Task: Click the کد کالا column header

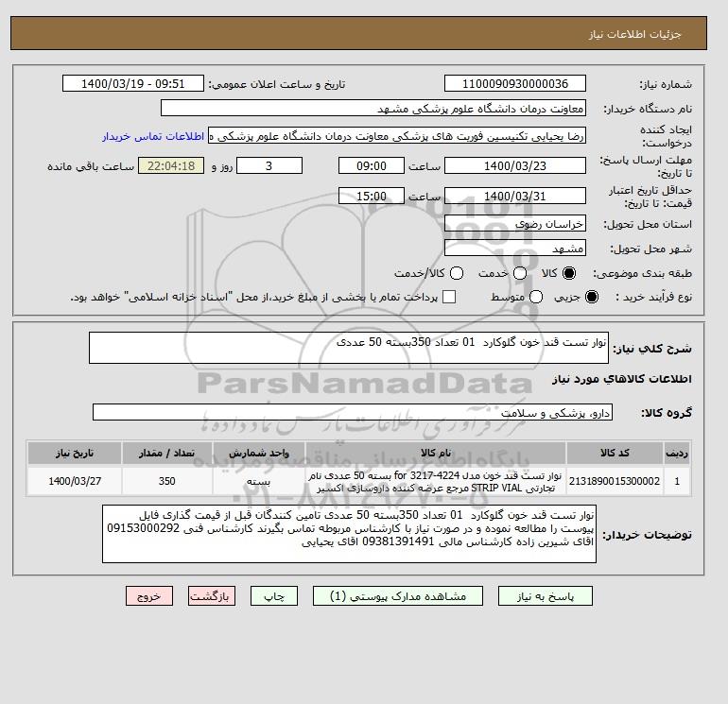Action: tap(615, 453)
